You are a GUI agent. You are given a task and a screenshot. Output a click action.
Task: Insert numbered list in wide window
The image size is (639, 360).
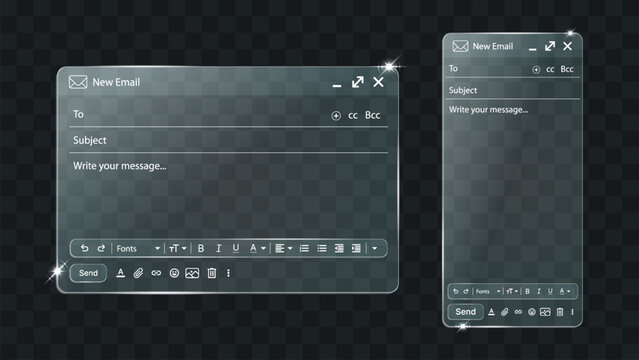pos(304,248)
